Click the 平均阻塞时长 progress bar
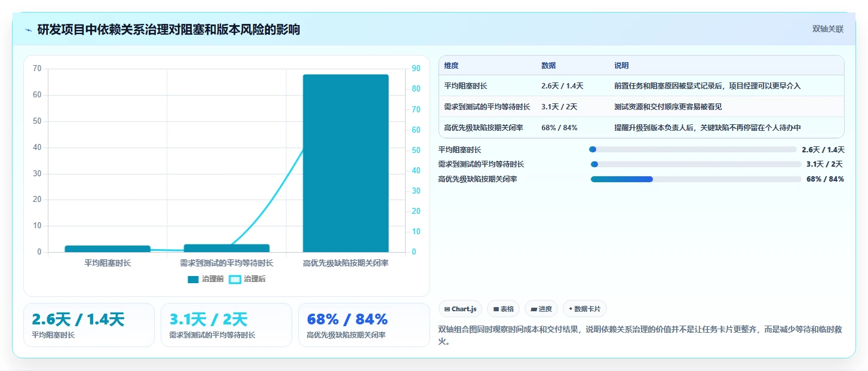 pos(693,150)
